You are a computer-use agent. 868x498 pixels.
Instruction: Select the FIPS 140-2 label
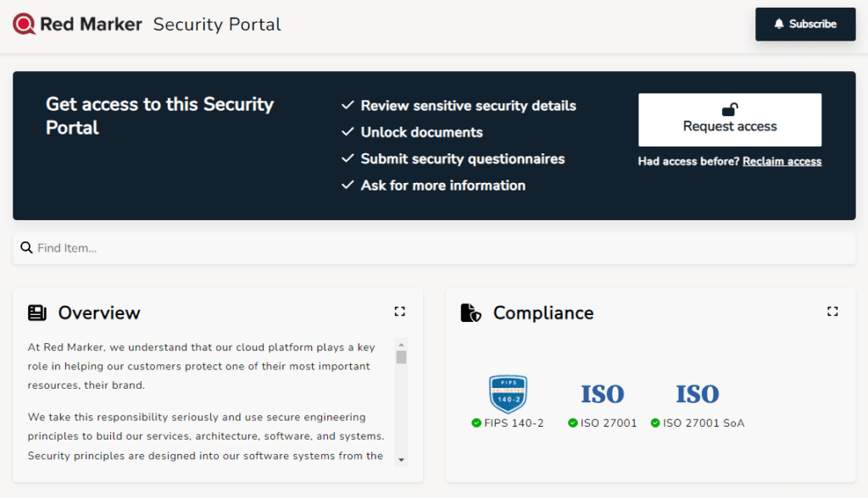514,423
